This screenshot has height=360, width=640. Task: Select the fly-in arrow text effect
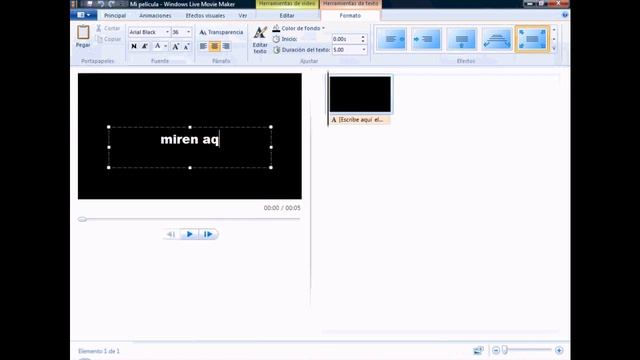coord(426,39)
